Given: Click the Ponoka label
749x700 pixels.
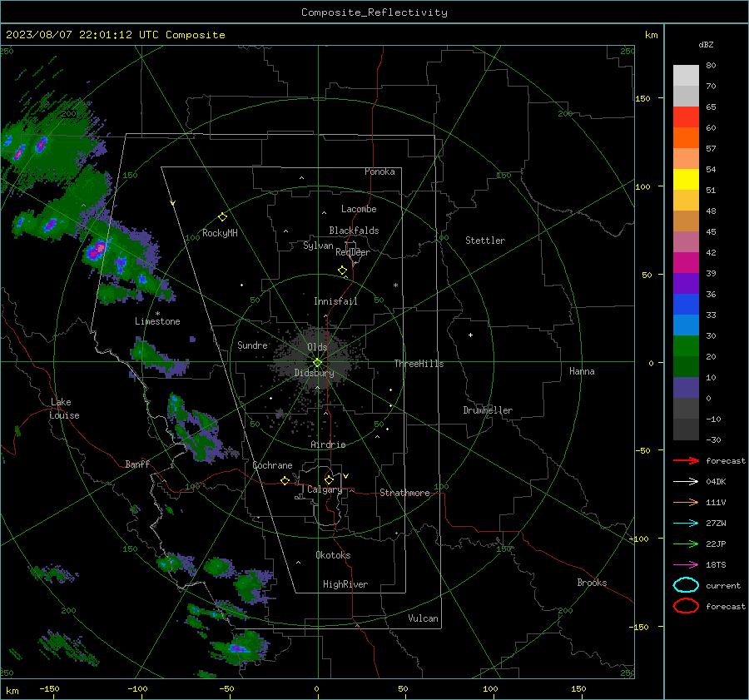Looking at the screenshot, I should tap(379, 171).
